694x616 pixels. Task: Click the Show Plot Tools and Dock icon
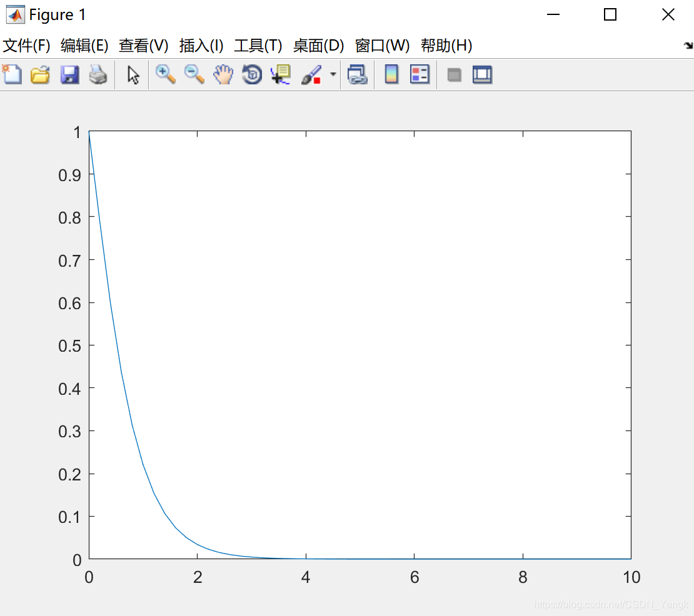483,75
